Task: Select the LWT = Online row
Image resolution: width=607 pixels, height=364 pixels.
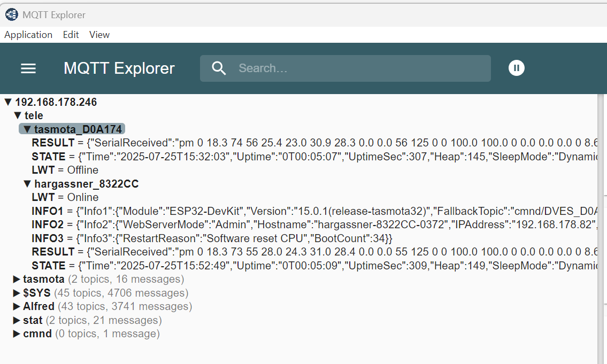Action: tap(65, 197)
